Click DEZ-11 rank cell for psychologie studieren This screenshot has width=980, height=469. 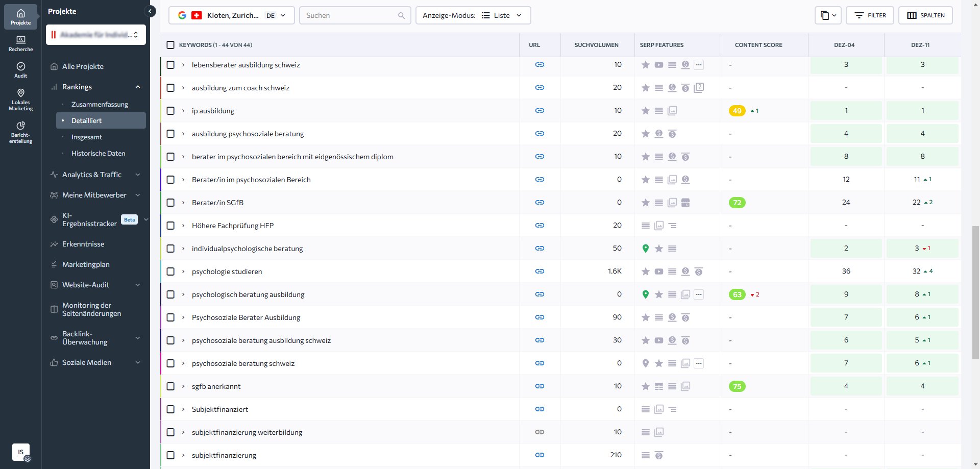point(922,271)
